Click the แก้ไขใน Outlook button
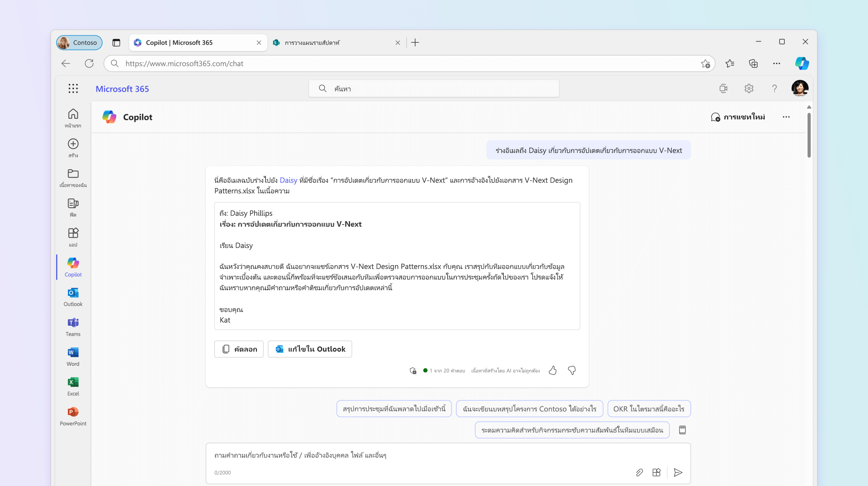 (310, 349)
